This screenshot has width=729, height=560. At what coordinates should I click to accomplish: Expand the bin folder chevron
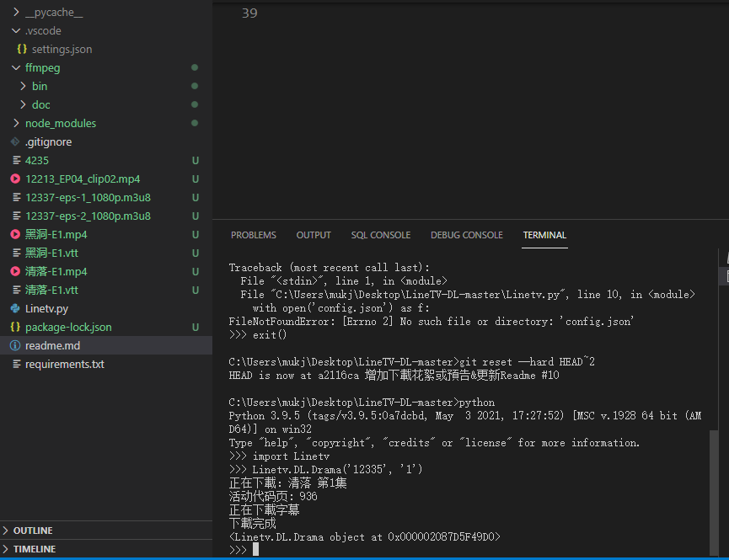click(x=24, y=86)
